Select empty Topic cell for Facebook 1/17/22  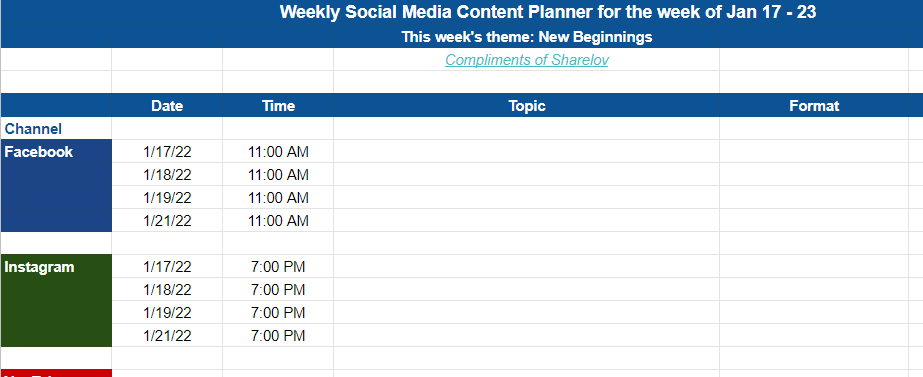(526, 151)
